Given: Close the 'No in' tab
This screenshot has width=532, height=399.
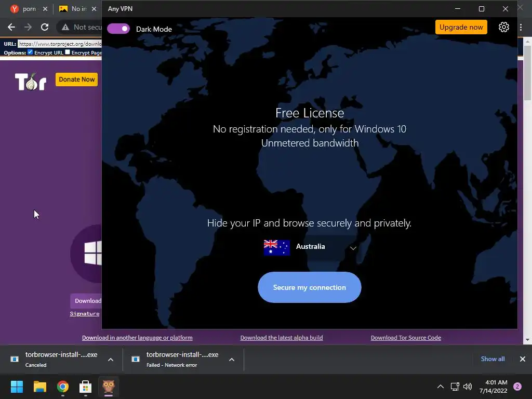Looking at the screenshot, I should tap(94, 9).
